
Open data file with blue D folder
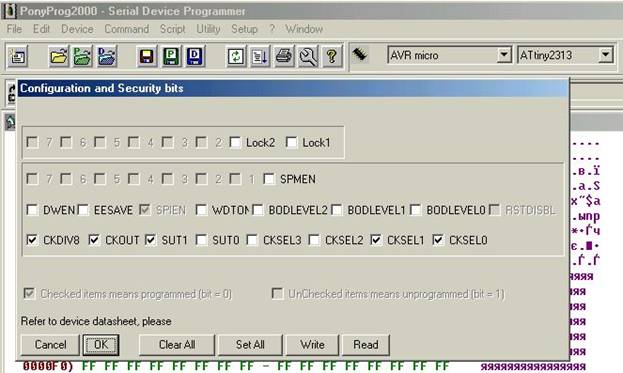coord(107,56)
